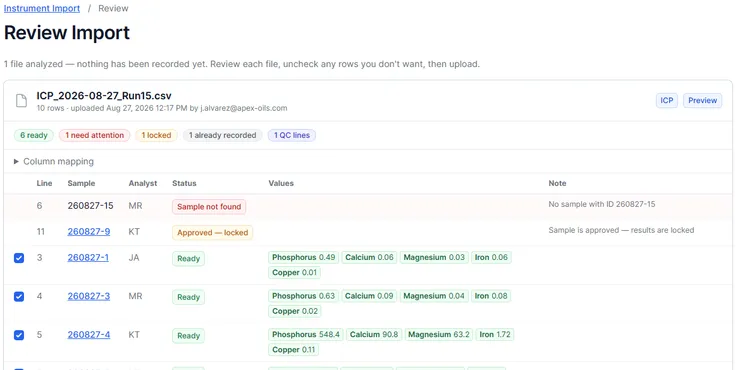The width and height of the screenshot is (740, 370).
Task: Click the 'Magnesium 63.2' value chip
Action: [439, 335]
